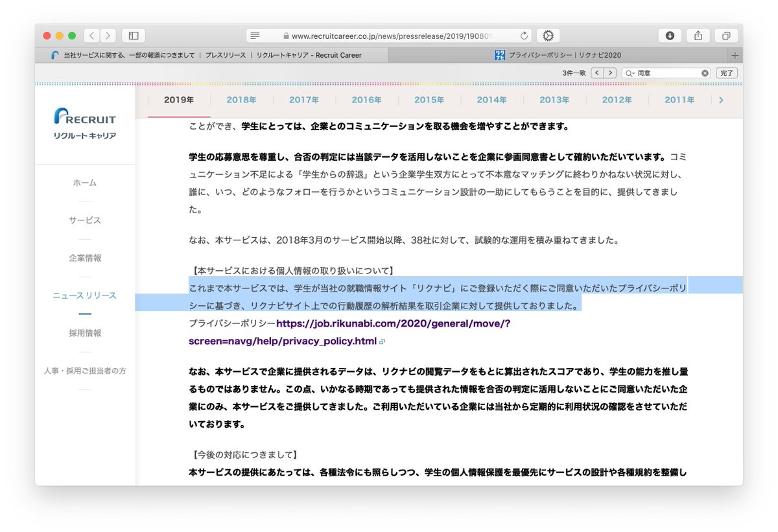Click the 完了 button in find bar
The image size is (778, 532).
[727, 73]
